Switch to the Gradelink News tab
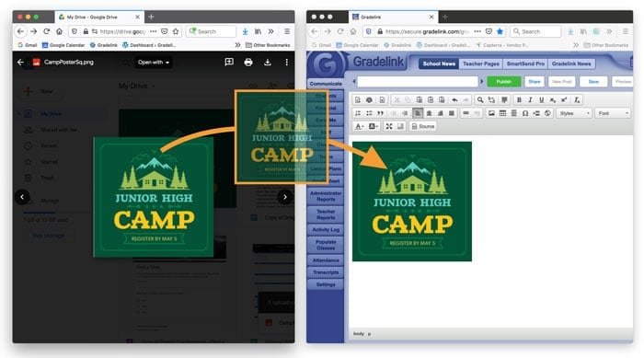 coord(571,64)
